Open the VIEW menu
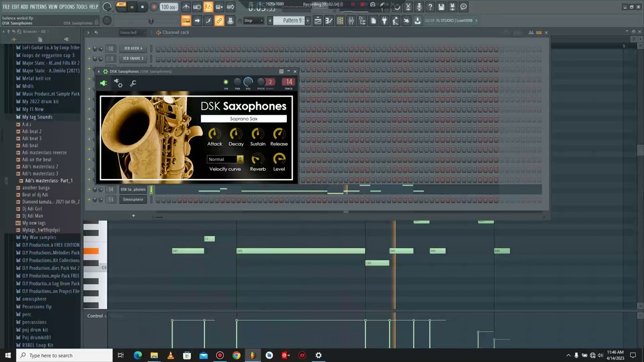 point(53,7)
